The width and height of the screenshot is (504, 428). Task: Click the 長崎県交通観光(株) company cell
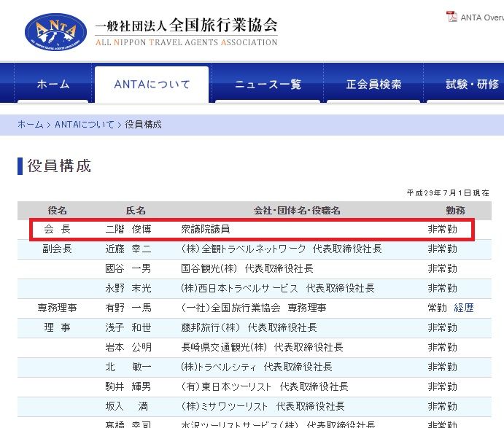pyautogui.click(x=262, y=347)
